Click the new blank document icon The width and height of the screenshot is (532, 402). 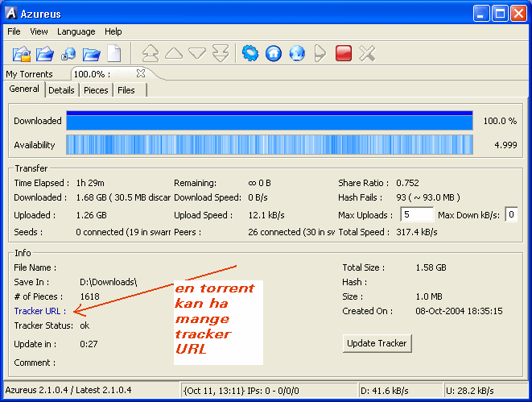click(x=114, y=54)
